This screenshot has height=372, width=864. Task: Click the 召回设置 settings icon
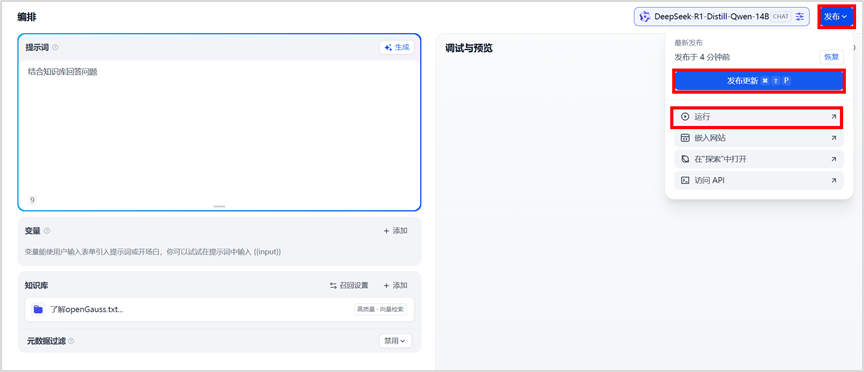point(333,285)
